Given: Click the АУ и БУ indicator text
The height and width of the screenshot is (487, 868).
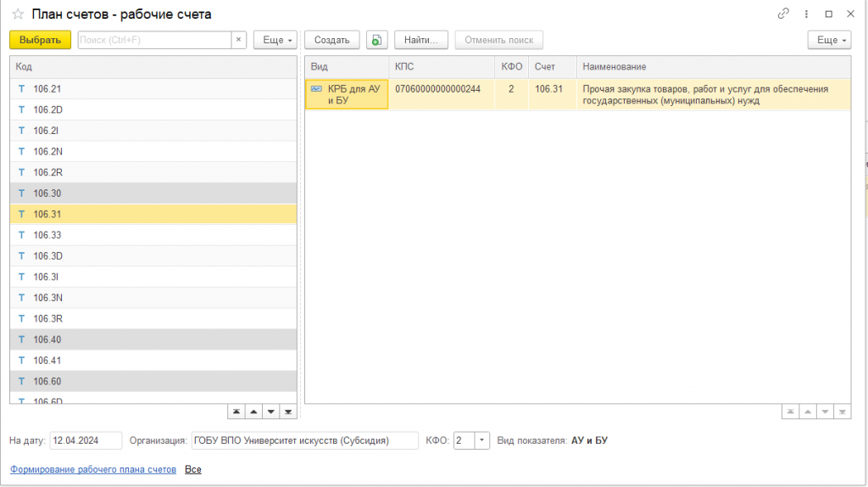Looking at the screenshot, I should (589, 440).
